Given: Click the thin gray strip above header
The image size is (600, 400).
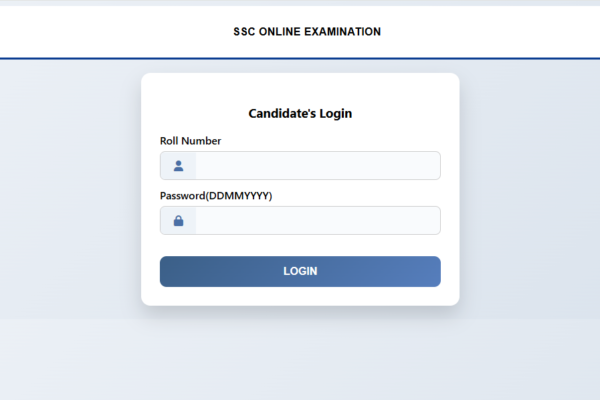Looking at the screenshot, I should 300,3.
